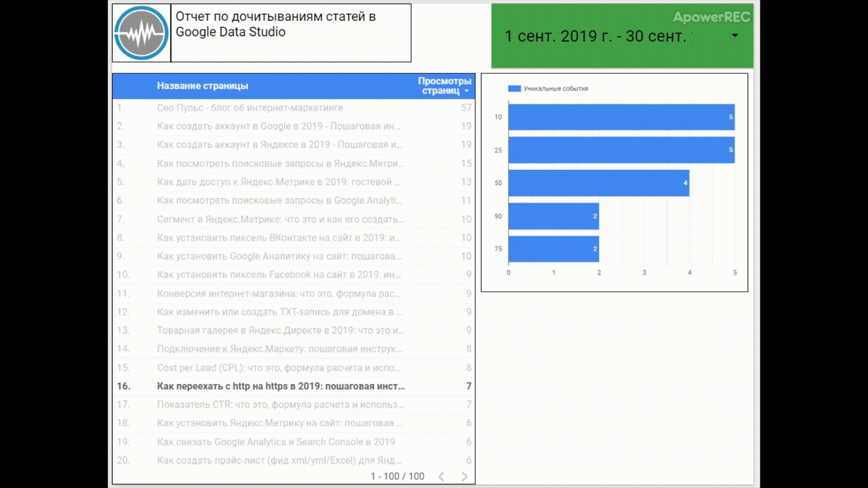Click the pulse waveform logo icon
868x488 pixels.
click(141, 33)
